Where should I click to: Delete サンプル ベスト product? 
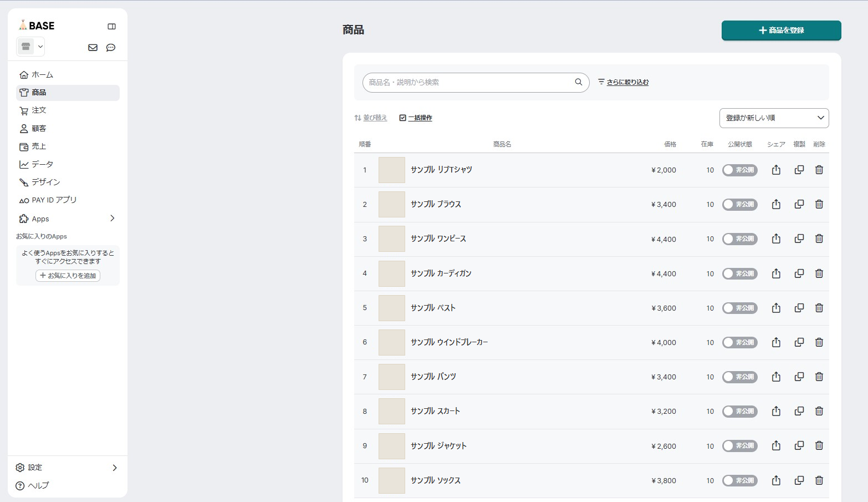(x=819, y=308)
